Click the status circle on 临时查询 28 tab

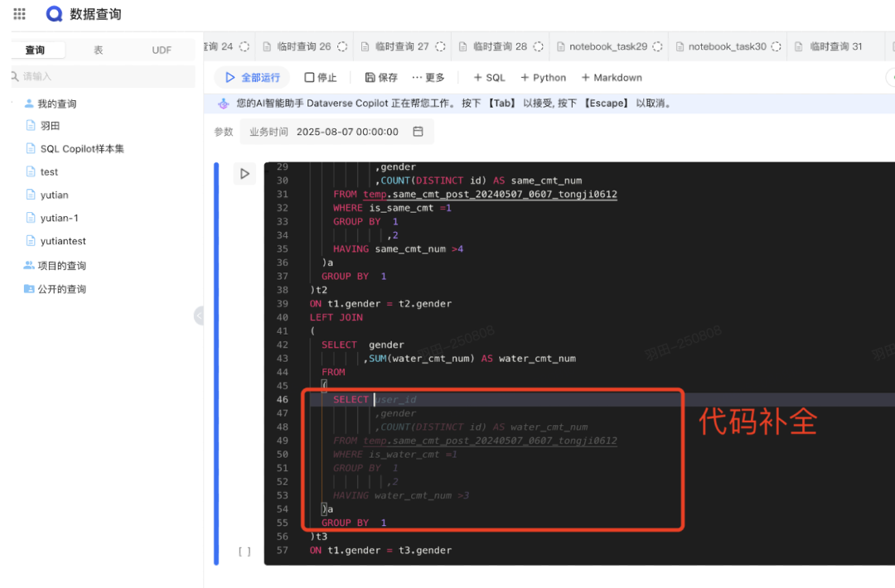click(539, 46)
